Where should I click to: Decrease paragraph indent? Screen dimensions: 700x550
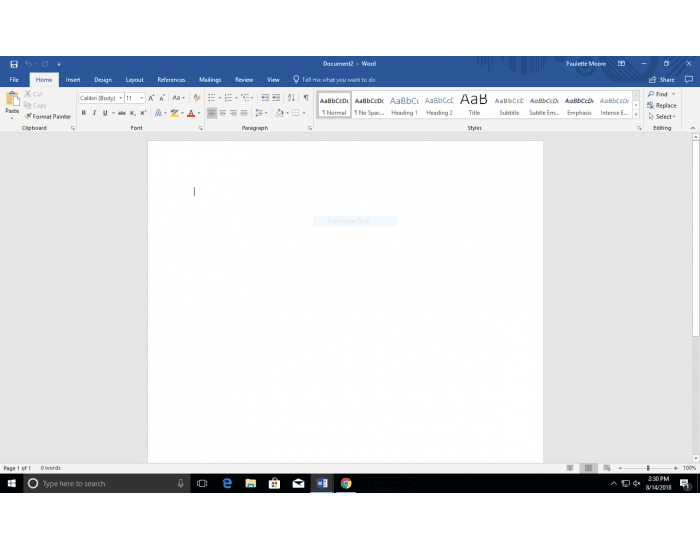(265, 98)
